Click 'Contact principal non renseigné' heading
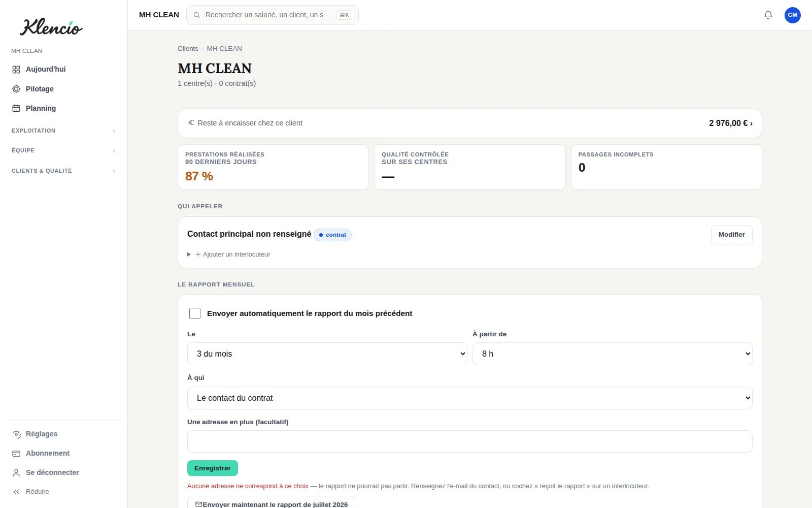Viewport: 812px width, 508px height. pyautogui.click(x=249, y=234)
